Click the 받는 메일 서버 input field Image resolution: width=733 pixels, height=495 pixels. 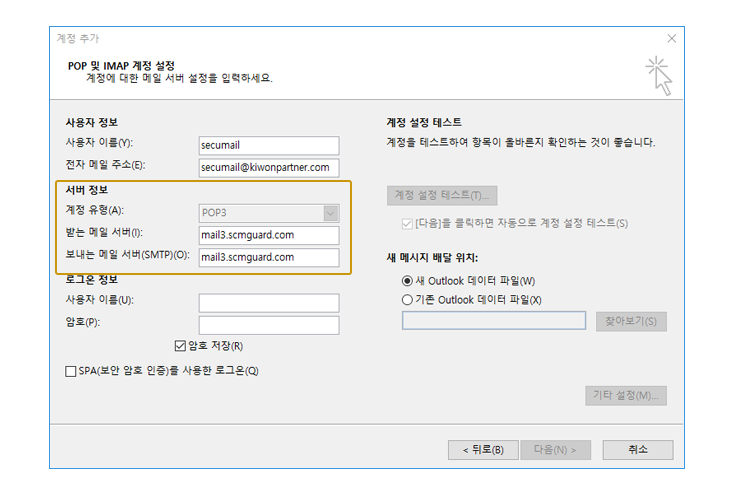tap(269, 236)
